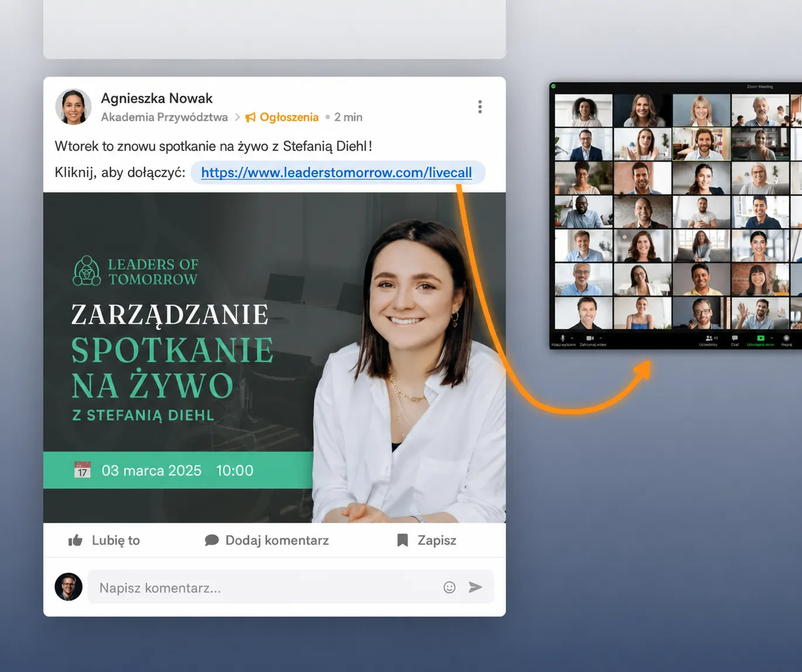The height and width of the screenshot is (672, 802).
Task: Click the green encryption shield icon in Zoom
Action: [x=553, y=86]
